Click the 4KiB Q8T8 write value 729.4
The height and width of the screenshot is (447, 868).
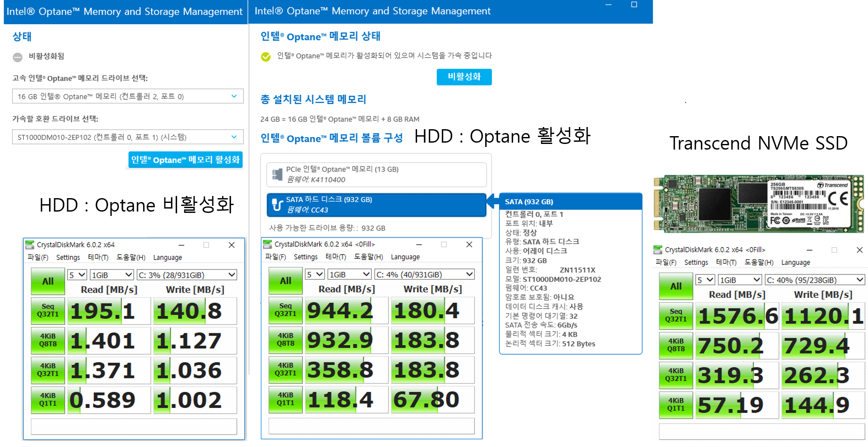tap(823, 346)
